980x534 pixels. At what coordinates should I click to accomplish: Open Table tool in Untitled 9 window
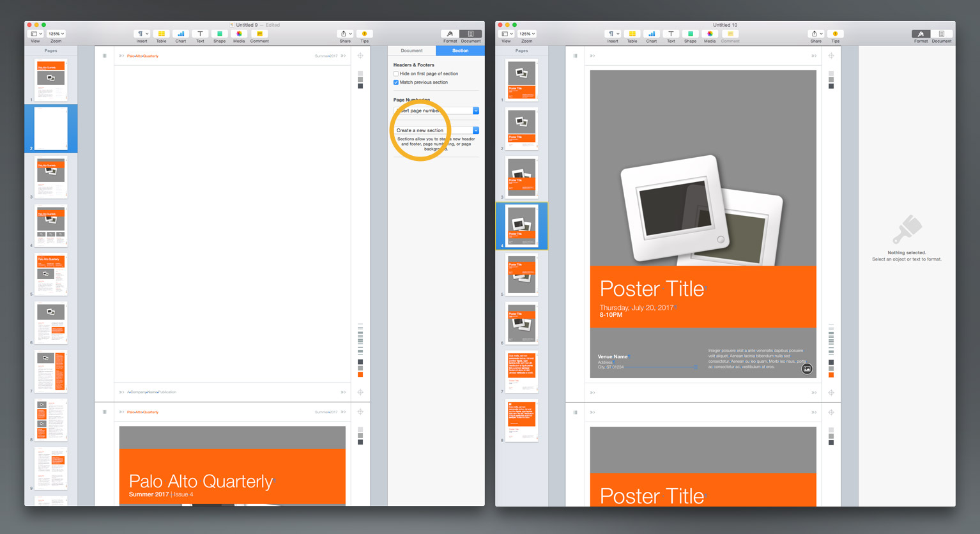(161, 34)
